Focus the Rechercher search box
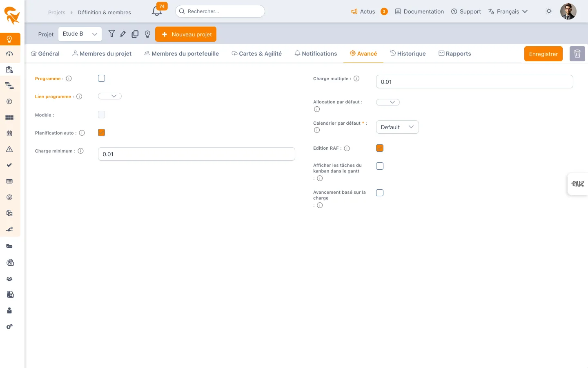Viewport: 588px width, 368px height. pyautogui.click(x=220, y=11)
